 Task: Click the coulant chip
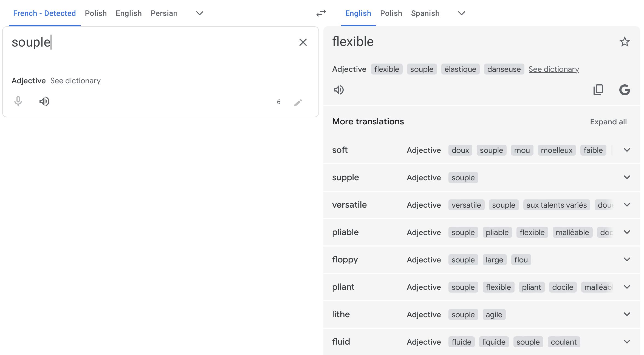pos(564,342)
